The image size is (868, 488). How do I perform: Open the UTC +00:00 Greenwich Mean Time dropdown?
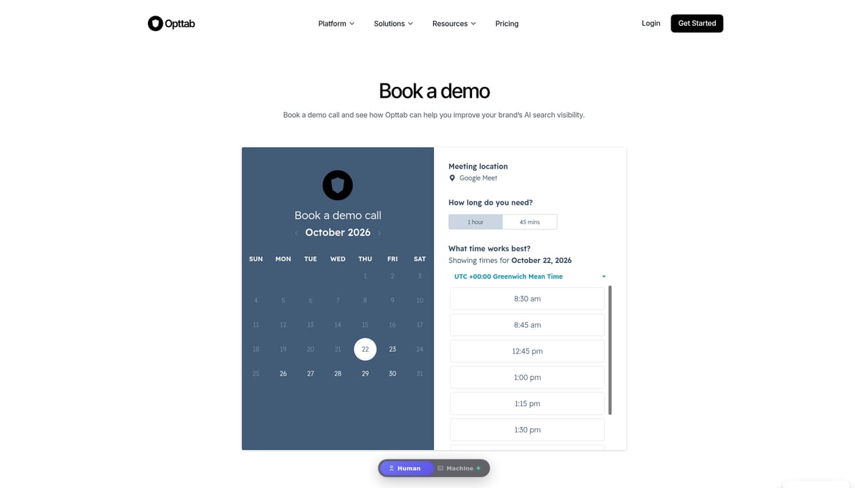[530, 277]
